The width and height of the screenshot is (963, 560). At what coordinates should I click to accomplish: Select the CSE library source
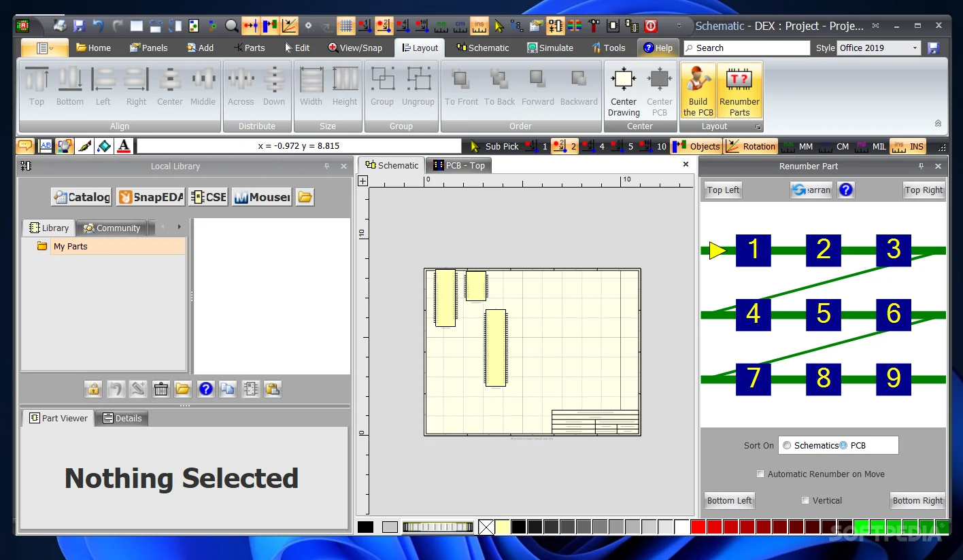point(208,196)
